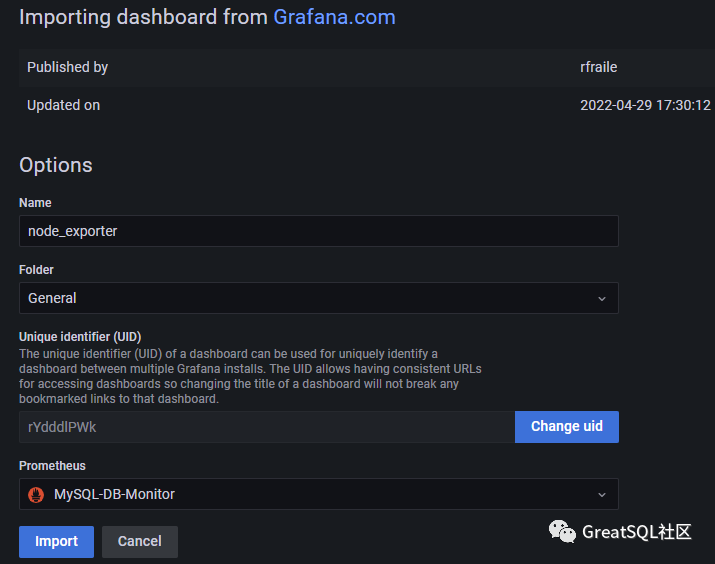
Task: Open the Grafana.com link
Action: pyautogui.click(x=334, y=17)
